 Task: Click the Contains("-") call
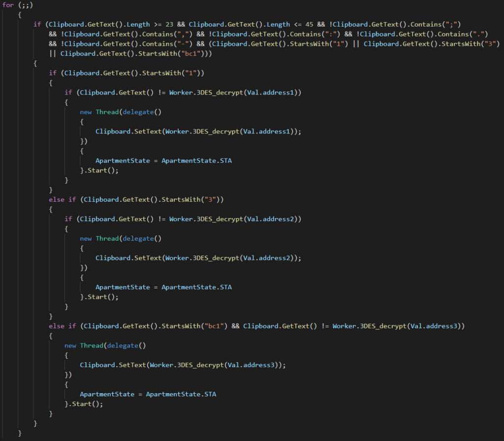point(167,44)
